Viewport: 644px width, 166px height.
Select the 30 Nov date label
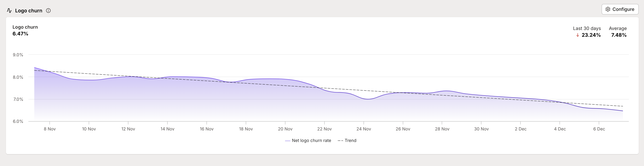[481, 129]
